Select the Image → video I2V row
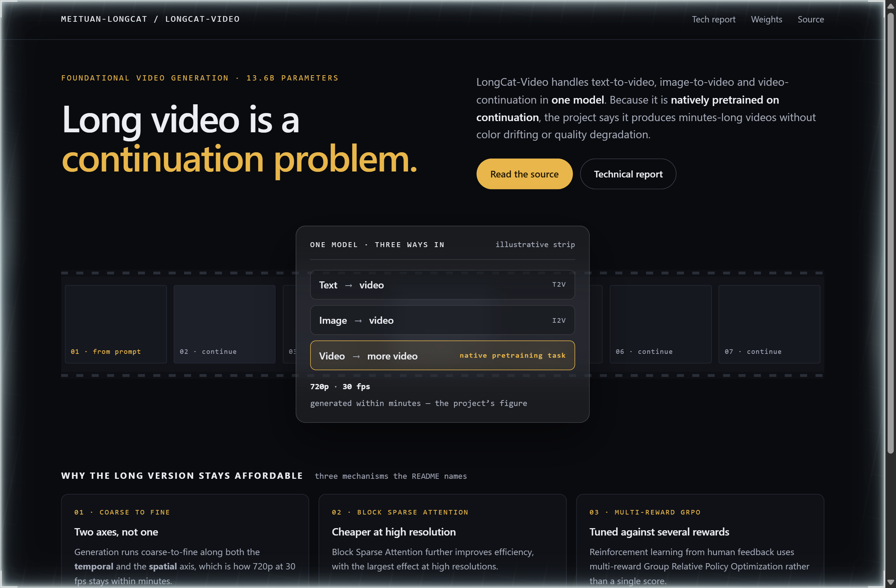Image resolution: width=896 pixels, height=588 pixels. (442, 320)
